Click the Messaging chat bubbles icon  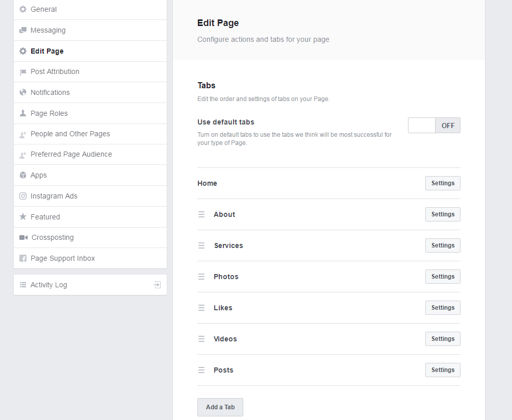[x=22, y=31]
